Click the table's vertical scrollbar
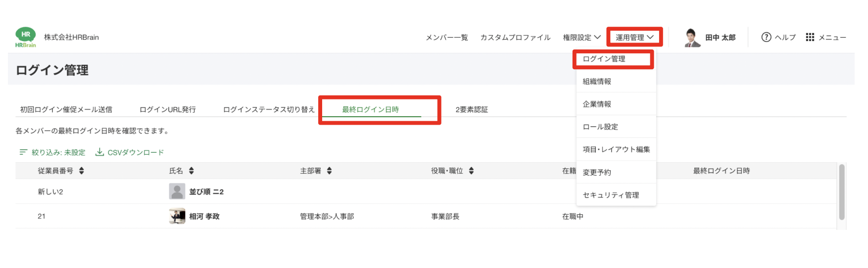Image resolution: width=868 pixels, height=268 pixels. point(842,192)
